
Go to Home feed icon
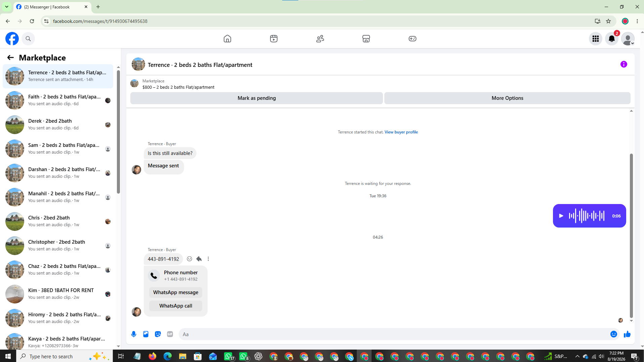point(227,39)
